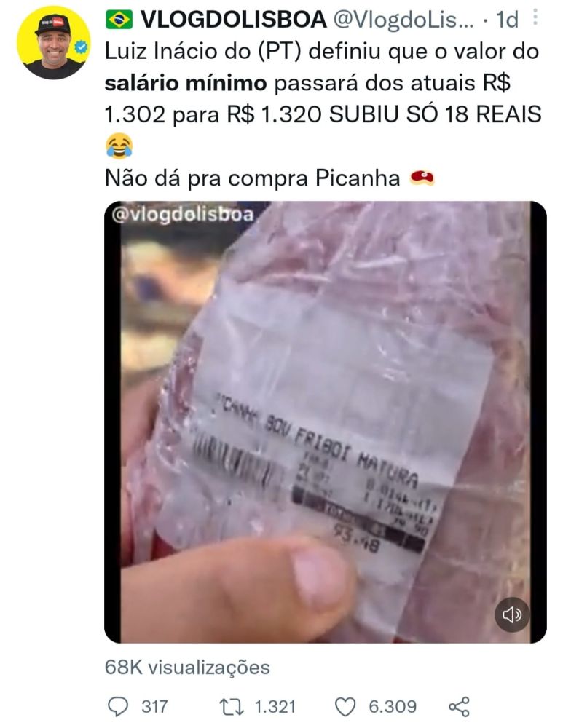Unmute video with the speaker icon
The image size is (563, 728).
click(x=511, y=614)
